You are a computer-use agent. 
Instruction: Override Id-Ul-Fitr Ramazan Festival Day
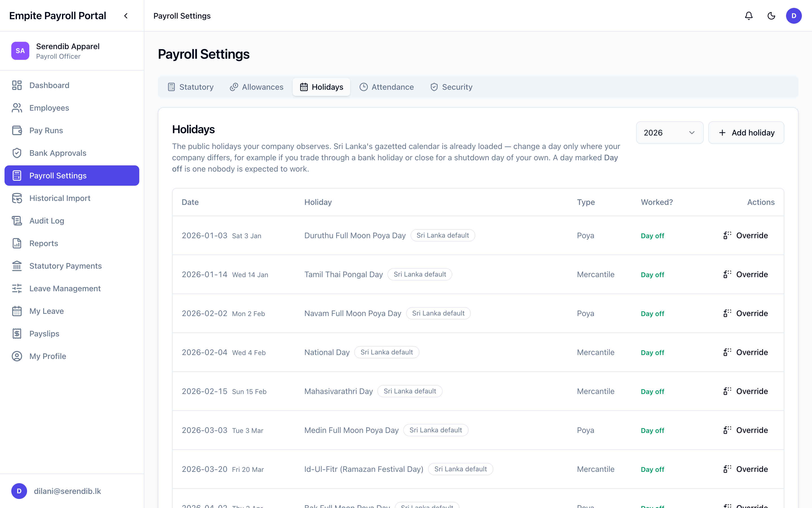click(x=745, y=469)
